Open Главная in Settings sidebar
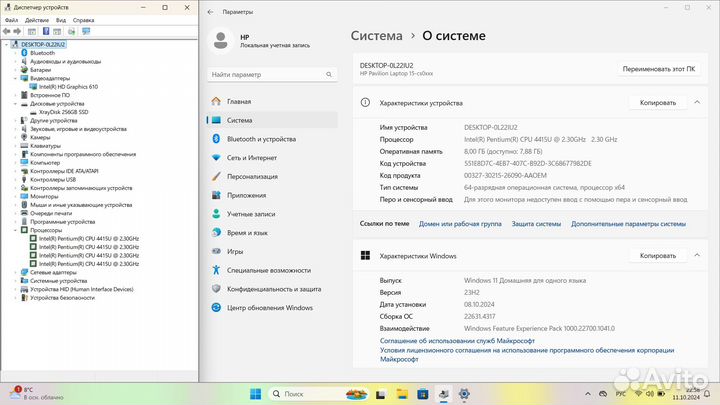 click(x=273, y=101)
